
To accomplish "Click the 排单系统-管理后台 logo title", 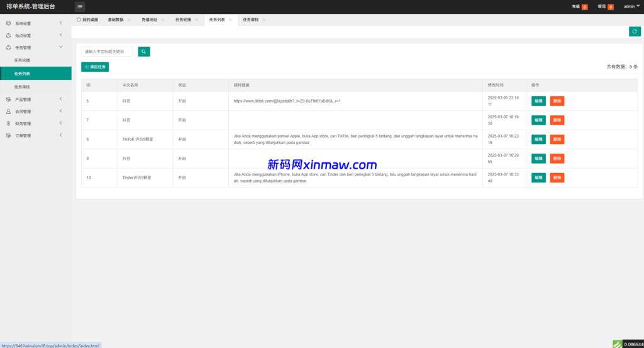I will [31, 6].
